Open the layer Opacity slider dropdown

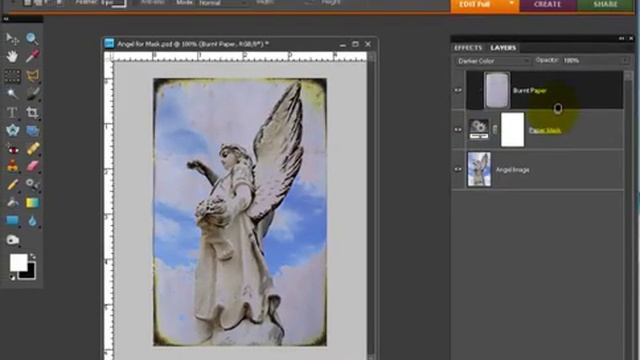(x=625, y=60)
